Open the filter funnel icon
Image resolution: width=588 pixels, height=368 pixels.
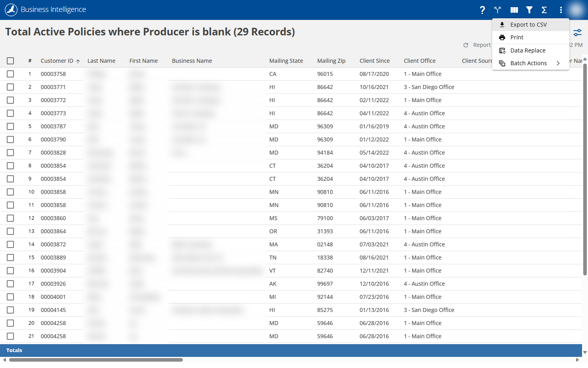pos(529,10)
